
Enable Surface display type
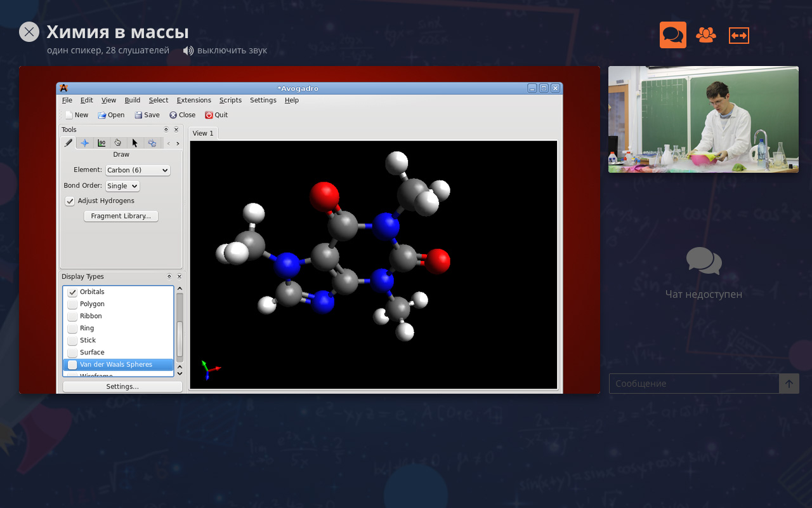pyautogui.click(x=72, y=352)
